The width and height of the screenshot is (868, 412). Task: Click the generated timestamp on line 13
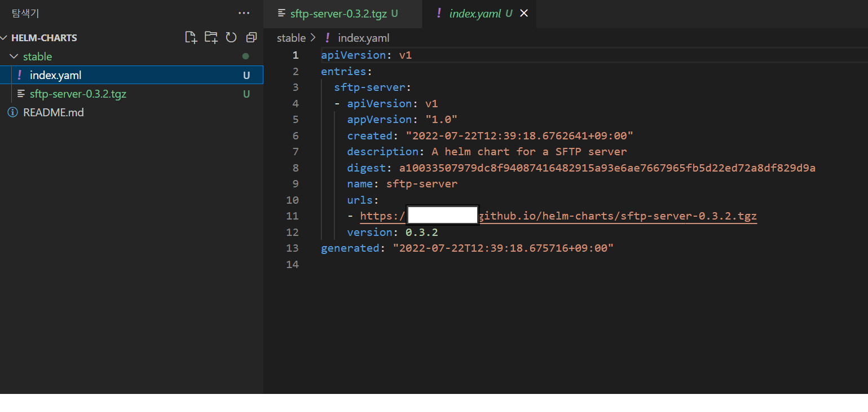(x=503, y=248)
